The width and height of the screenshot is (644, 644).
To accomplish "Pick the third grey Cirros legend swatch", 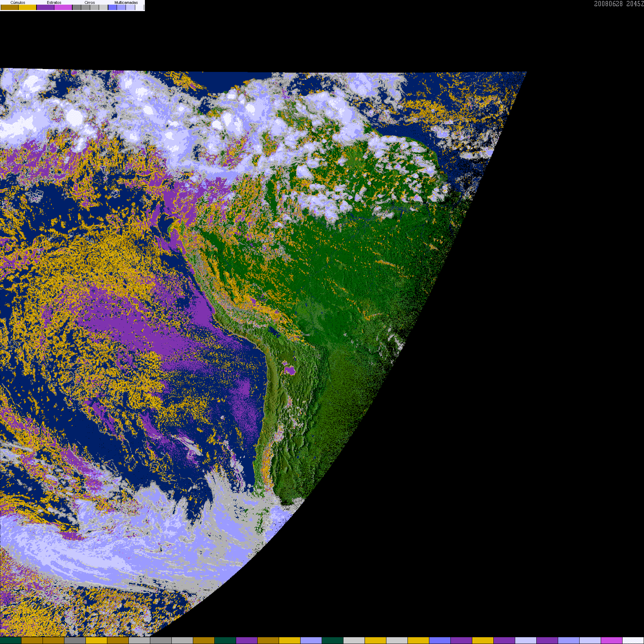I will [x=94, y=7].
